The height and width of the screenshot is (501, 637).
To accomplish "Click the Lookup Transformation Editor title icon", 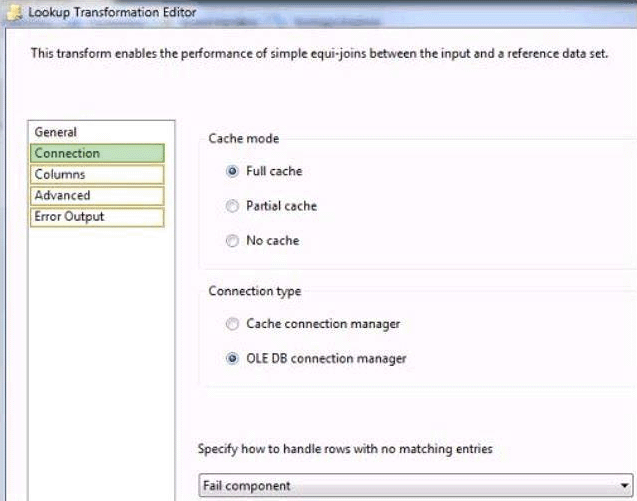I will click(x=15, y=11).
